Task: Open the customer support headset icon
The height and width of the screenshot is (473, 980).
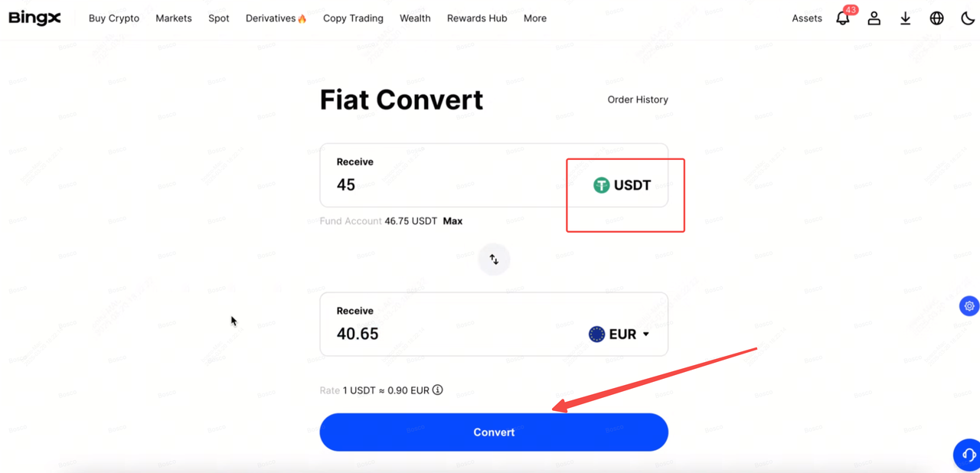Action: [968, 455]
